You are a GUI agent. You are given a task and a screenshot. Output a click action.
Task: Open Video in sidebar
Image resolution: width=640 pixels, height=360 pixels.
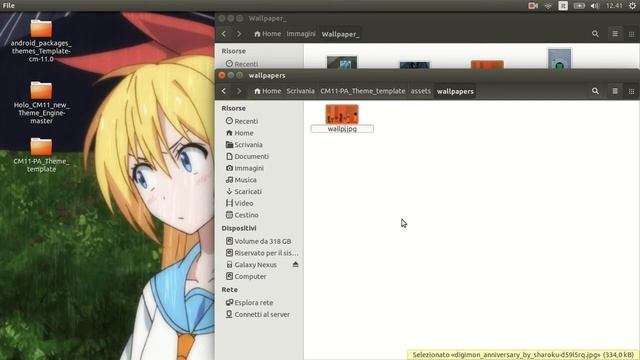point(239,203)
